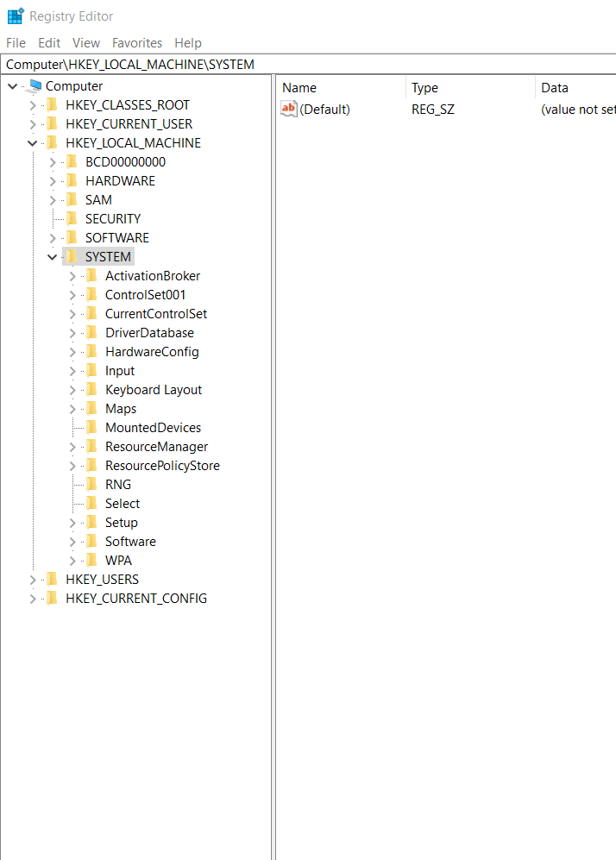Click the ResourcePolicyStore folder icon
Screen dimensions: 616x860
click(x=91, y=466)
